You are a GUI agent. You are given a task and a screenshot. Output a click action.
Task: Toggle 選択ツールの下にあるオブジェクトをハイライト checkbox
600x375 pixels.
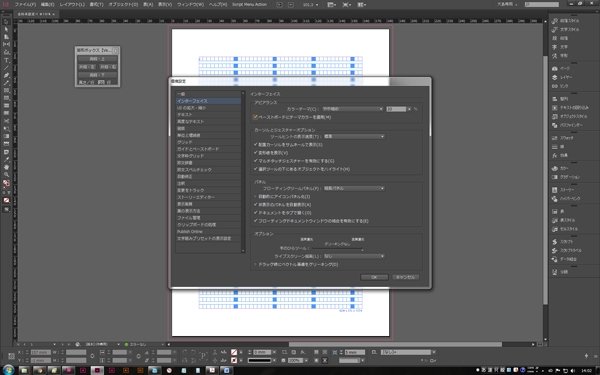point(256,169)
